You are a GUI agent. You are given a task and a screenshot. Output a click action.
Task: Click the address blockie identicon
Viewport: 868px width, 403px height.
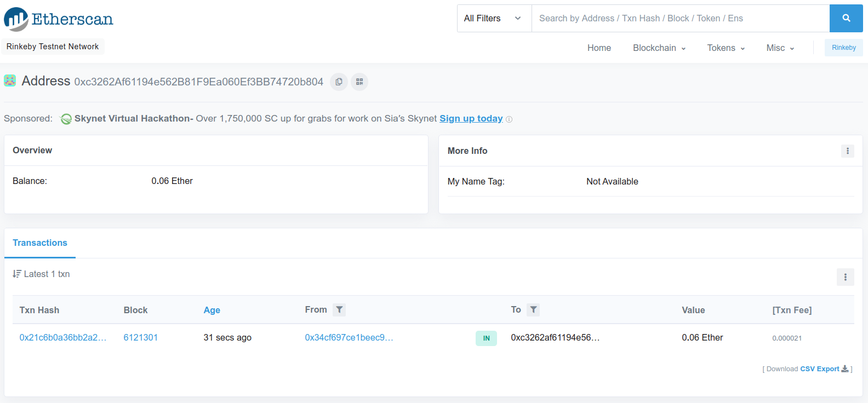pyautogui.click(x=10, y=80)
